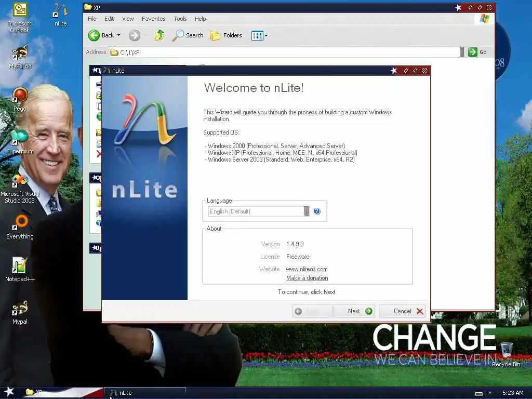This screenshot has width=532, height=399.
Task: Click the XP window title bar star button
Action: [458, 7]
